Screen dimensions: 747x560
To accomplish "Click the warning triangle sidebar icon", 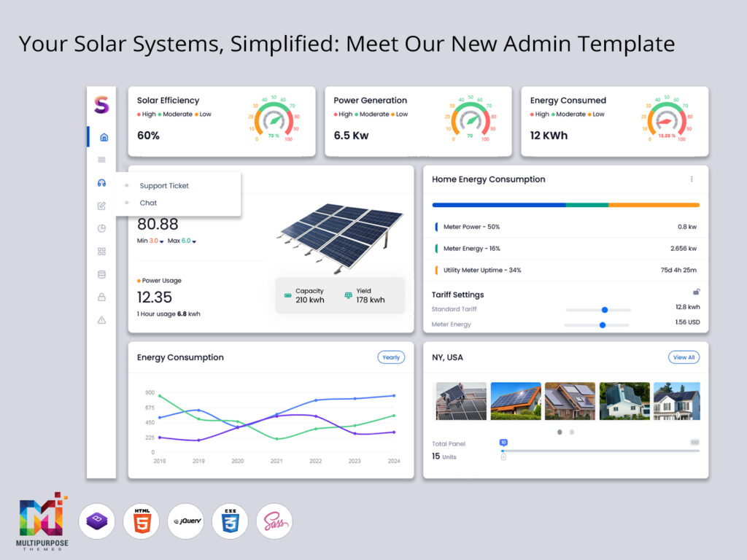I will click(x=101, y=320).
